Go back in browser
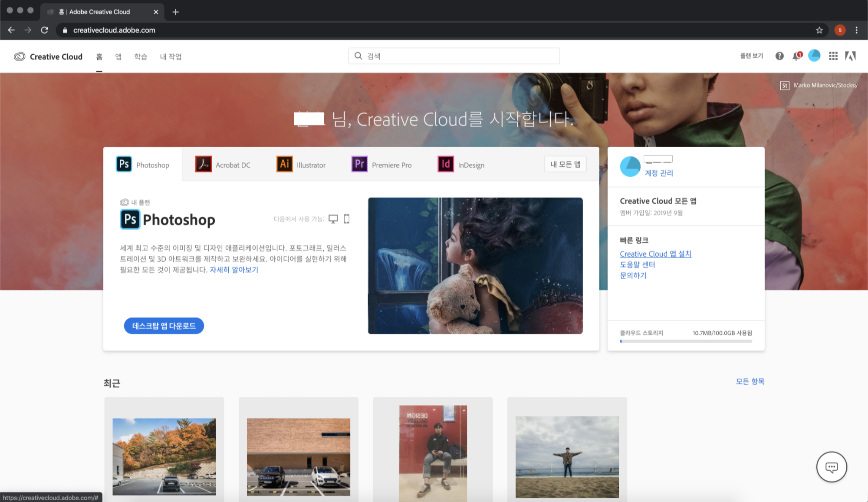 click(11, 30)
